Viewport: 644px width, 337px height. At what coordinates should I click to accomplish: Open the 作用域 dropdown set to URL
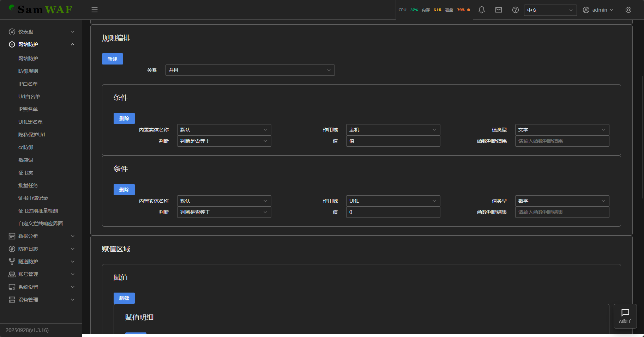pos(393,201)
